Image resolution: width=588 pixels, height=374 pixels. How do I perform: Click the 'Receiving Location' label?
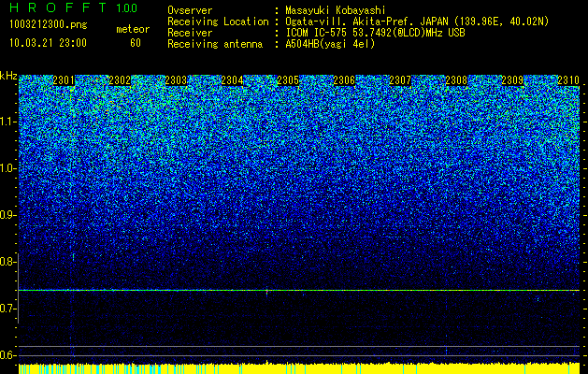click(x=218, y=22)
